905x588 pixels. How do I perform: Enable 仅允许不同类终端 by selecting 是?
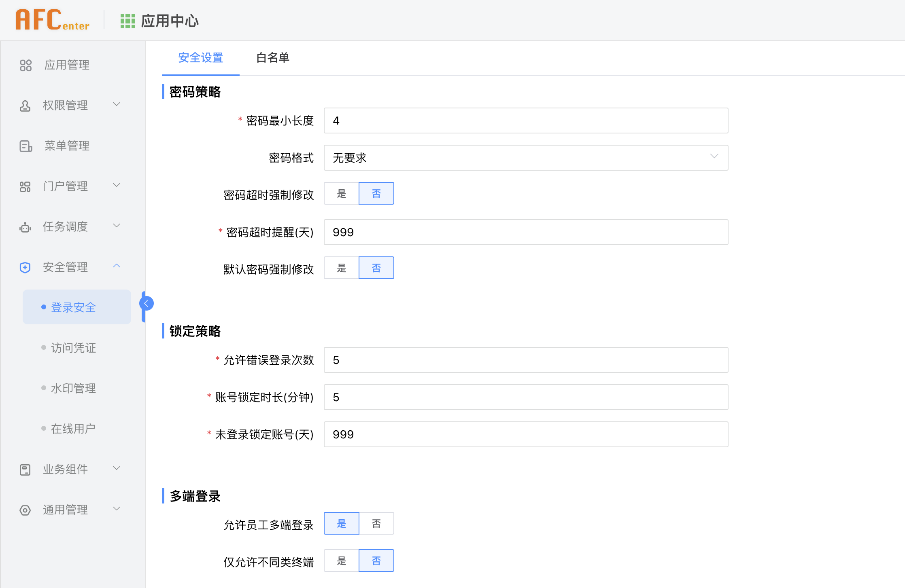341,561
